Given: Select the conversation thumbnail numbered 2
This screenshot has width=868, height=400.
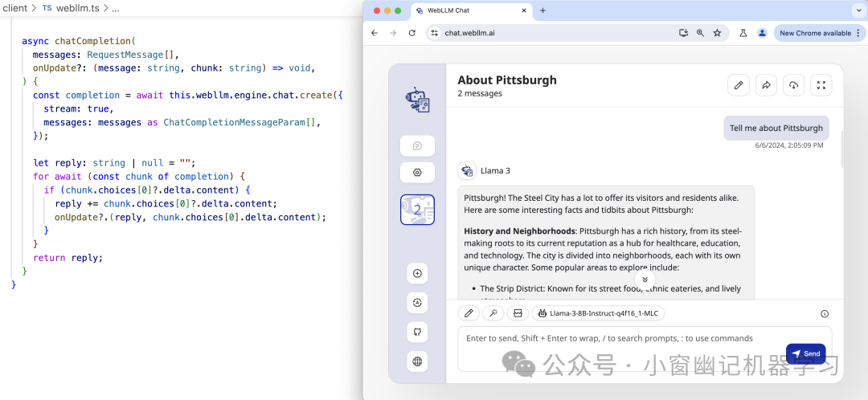Looking at the screenshot, I should click(x=417, y=210).
